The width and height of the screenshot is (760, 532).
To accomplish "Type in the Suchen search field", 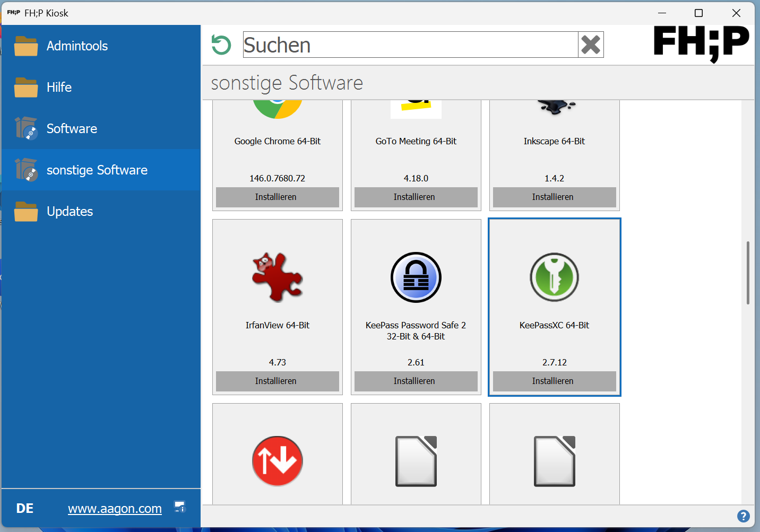I will pos(410,45).
